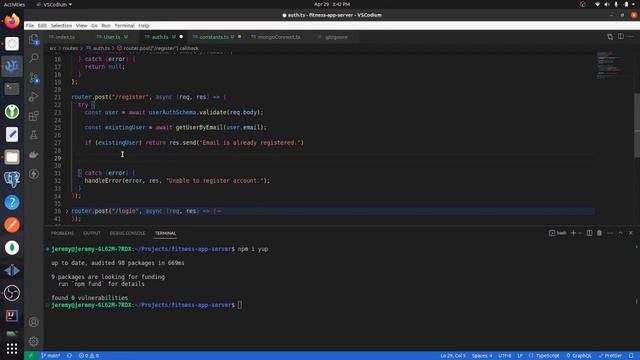Change end of line sequence LF
Screen dimensions: 640x360
(520, 356)
